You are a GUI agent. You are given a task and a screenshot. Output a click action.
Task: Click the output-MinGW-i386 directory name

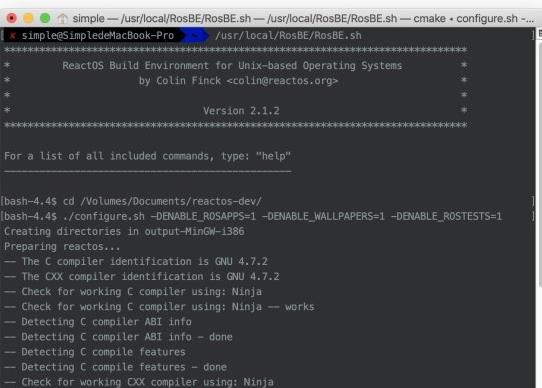[194, 231]
